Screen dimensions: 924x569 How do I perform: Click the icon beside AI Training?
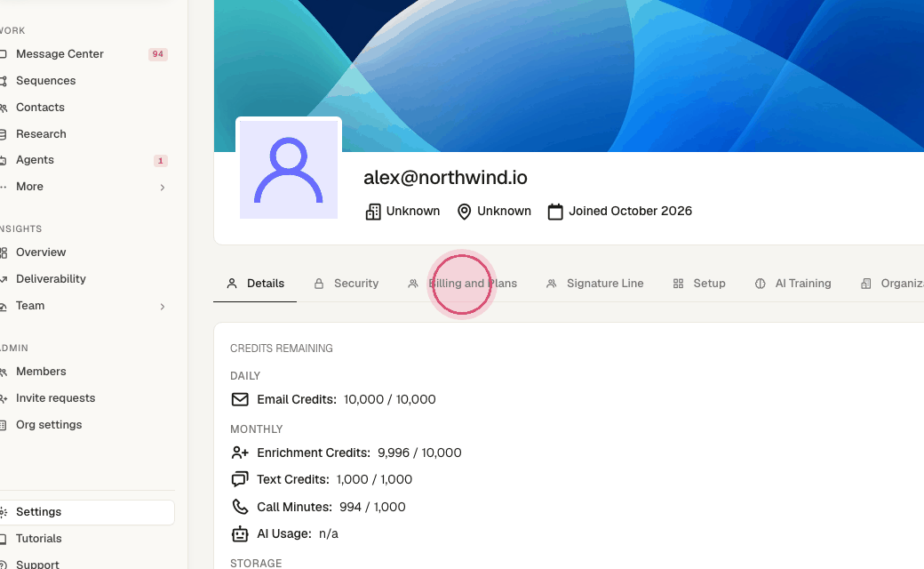point(761,284)
